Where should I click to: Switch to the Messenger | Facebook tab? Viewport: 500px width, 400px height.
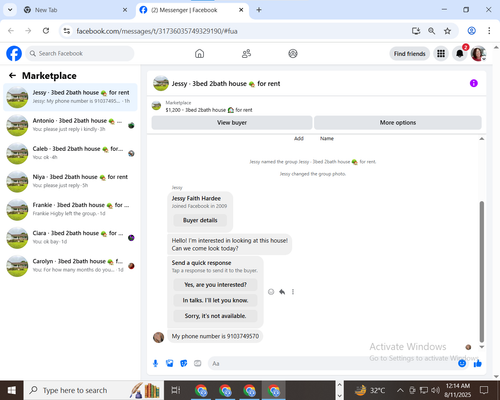[x=192, y=10]
